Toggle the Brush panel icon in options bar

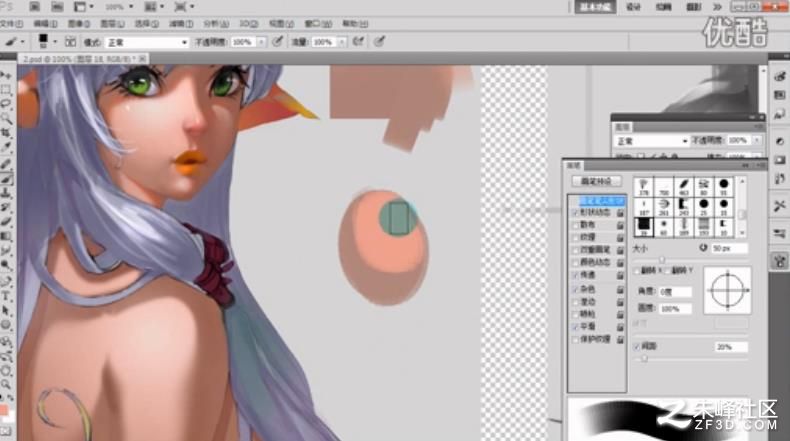click(x=71, y=42)
